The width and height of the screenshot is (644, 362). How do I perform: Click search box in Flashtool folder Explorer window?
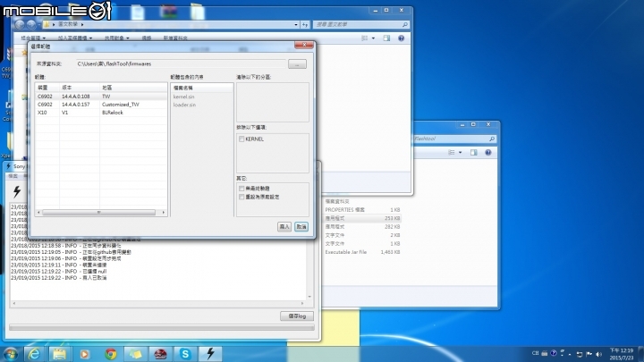tap(454, 139)
